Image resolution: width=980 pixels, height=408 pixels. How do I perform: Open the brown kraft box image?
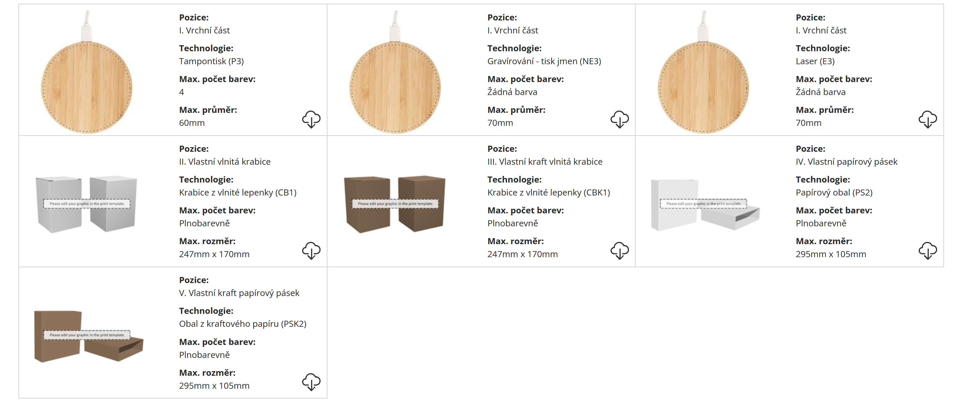(395, 204)
